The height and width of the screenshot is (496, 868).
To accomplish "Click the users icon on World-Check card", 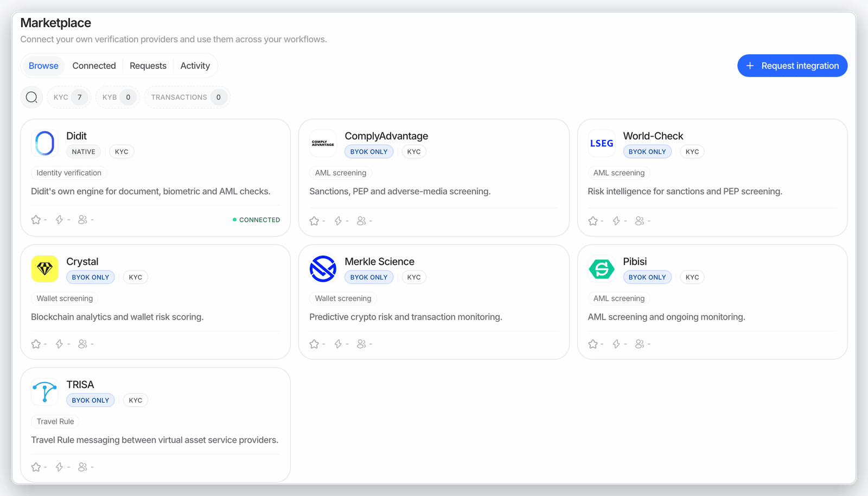I will tap(640, 221).
